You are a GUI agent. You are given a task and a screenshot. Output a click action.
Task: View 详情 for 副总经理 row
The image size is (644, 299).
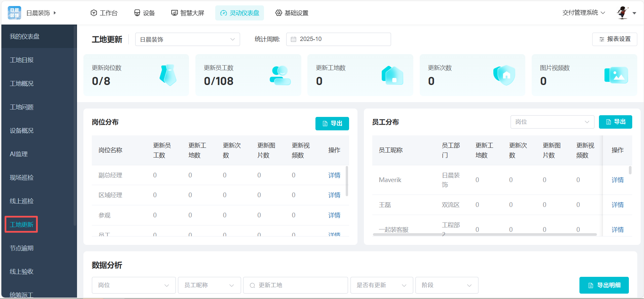[334, 175]
